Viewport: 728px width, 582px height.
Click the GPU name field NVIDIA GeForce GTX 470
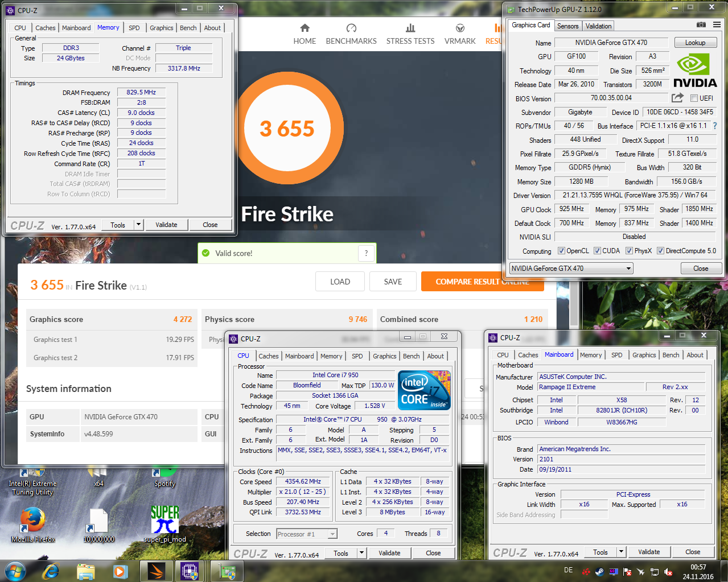pos(611,43)
